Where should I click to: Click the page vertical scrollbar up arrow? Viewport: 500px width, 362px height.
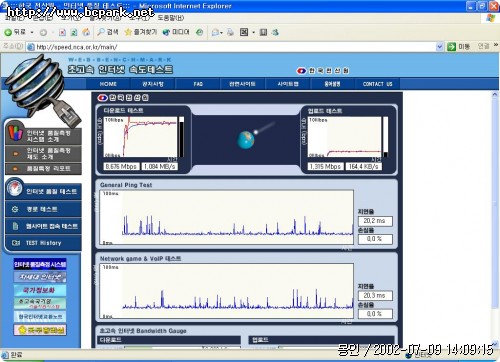click(x=495, y=95)
